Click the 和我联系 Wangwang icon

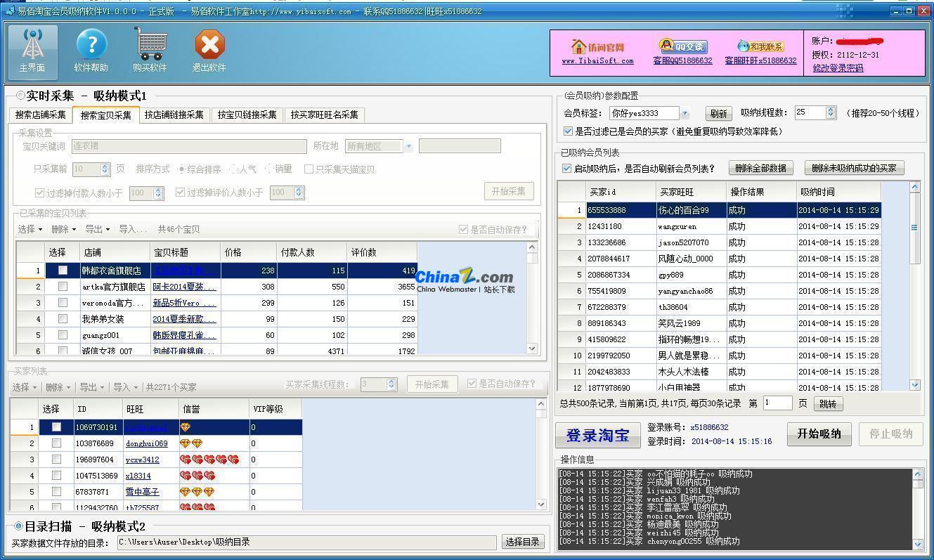coord(760,46)
